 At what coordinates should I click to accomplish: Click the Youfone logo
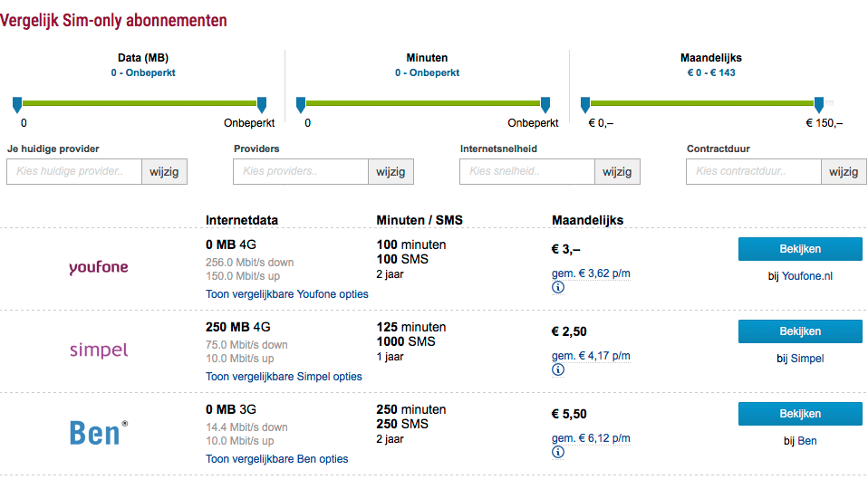click(99, 267)
